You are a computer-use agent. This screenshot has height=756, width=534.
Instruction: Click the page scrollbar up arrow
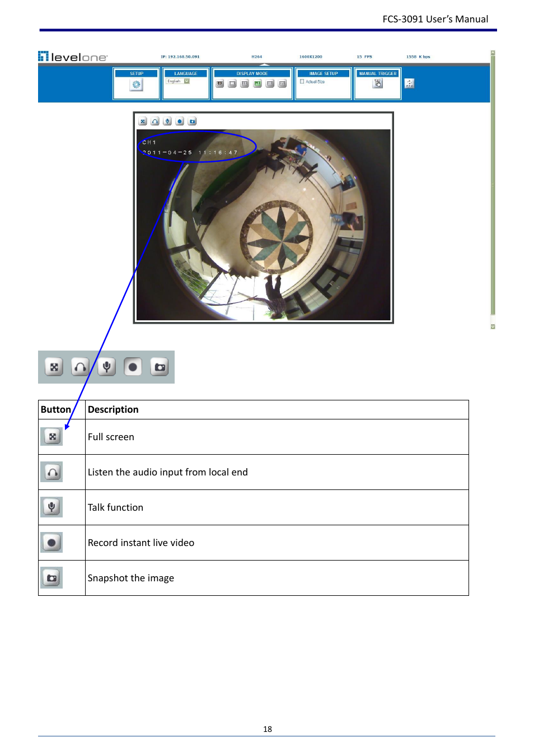coord(493,53)
